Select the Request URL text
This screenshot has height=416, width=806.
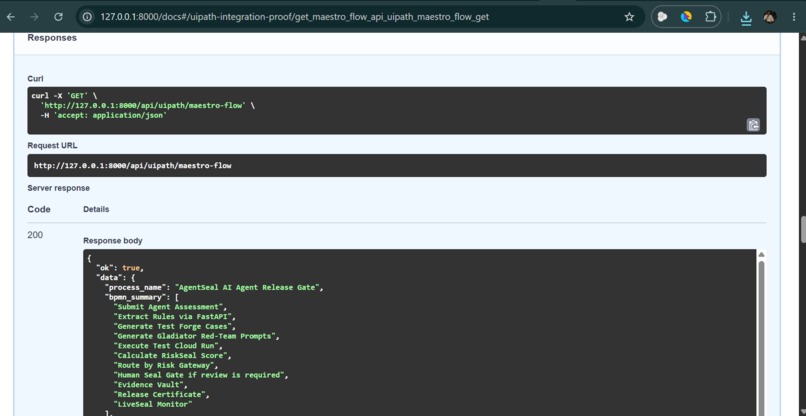pos(133,166)
